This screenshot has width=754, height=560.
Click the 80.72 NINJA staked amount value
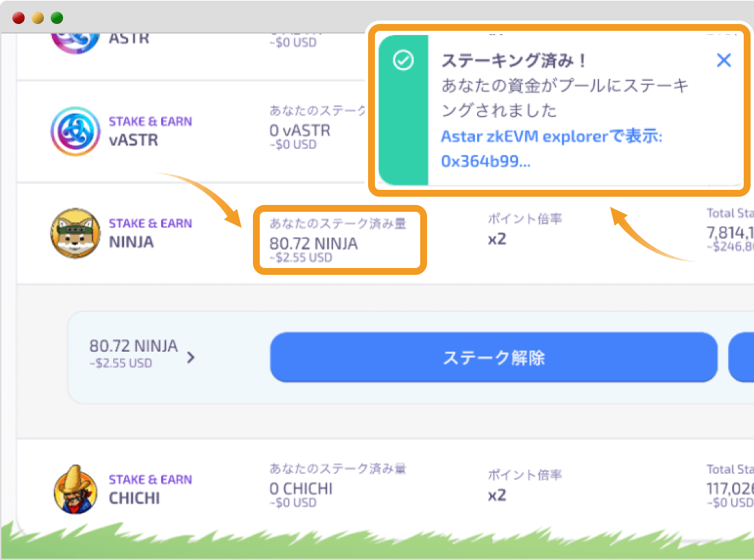tap(313, 243)
